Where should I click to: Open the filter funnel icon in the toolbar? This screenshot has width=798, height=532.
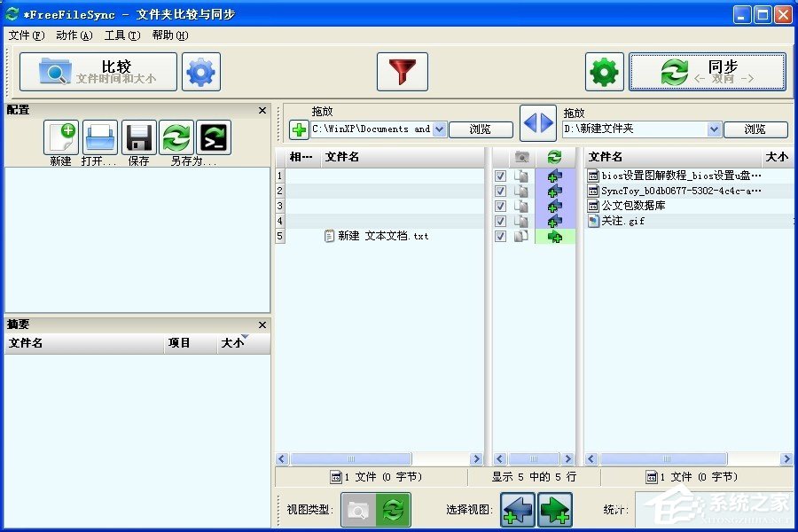click(402, 72)
